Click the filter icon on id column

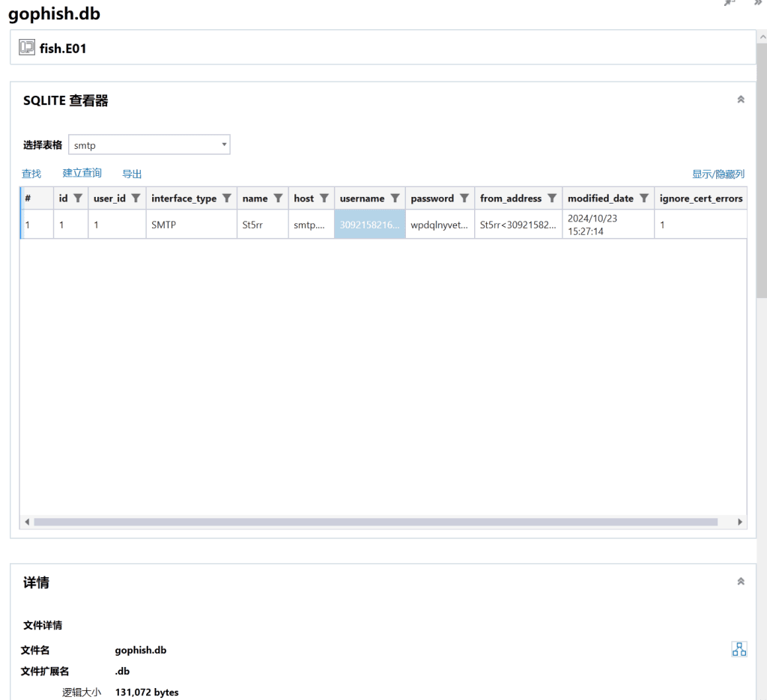coord(75,198)
